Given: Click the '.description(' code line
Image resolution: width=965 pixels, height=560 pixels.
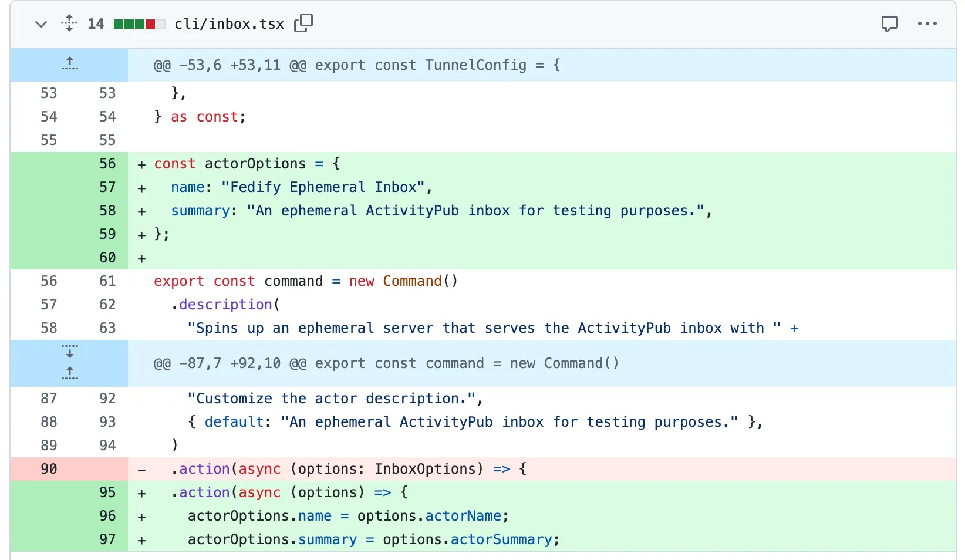Looking at the screenshot, I should coord(226,305).
